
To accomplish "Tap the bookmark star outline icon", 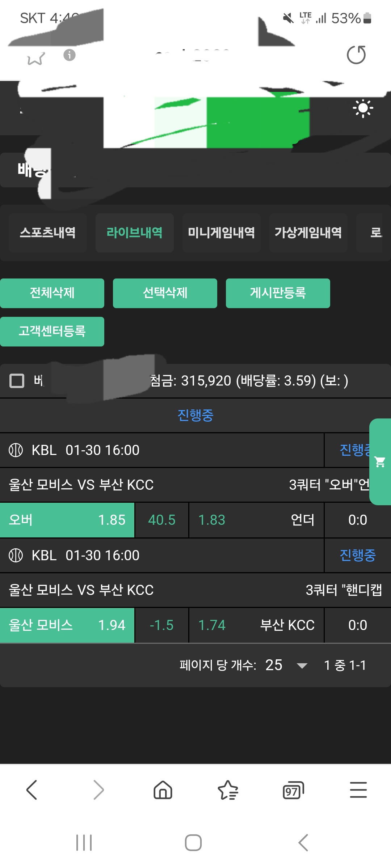I will click(36, 59).
